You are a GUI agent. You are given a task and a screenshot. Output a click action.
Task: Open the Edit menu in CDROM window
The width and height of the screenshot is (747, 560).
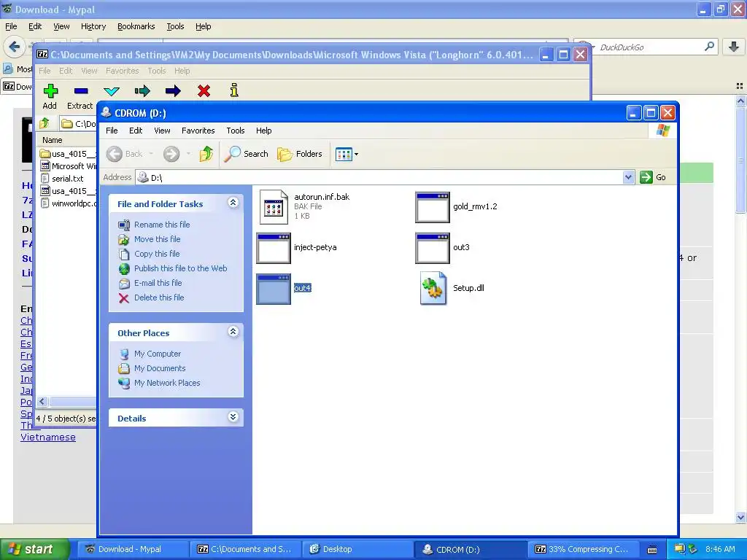(136, 131)
